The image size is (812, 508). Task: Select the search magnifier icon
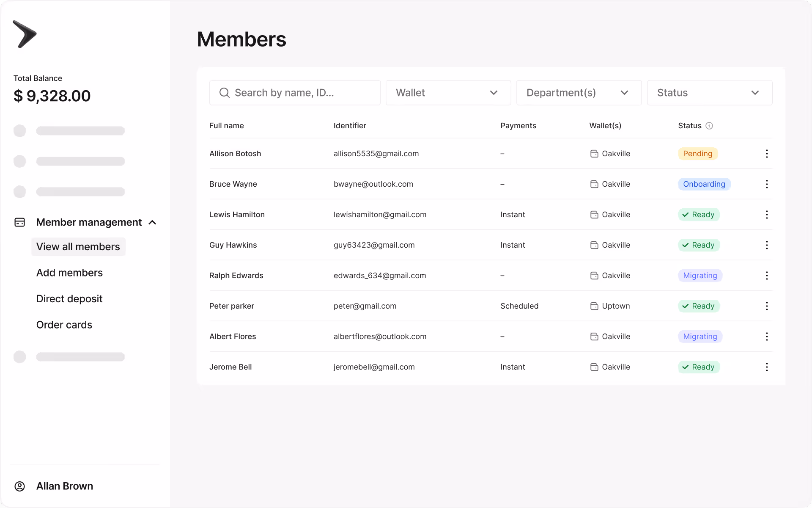coord(224,92)
